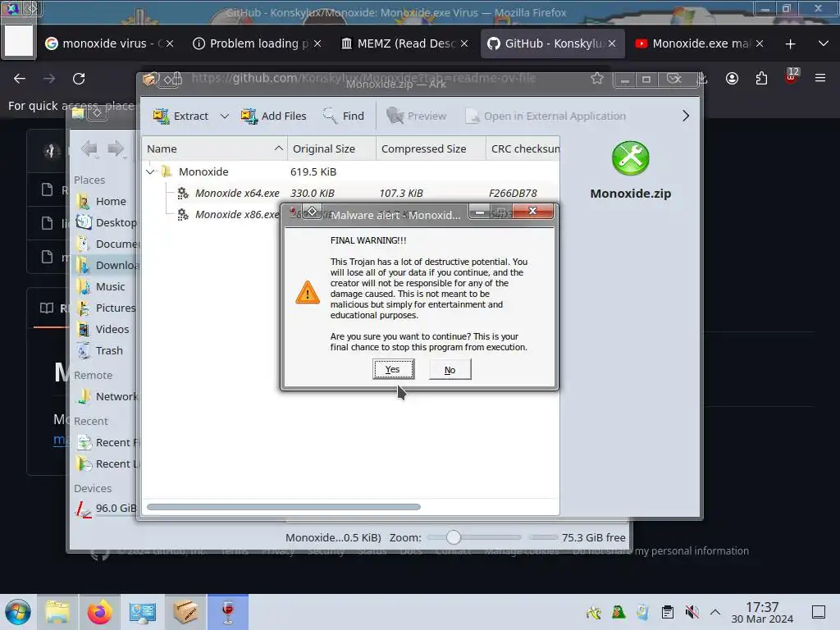Open the start menu button on the taskbar
Screen dimensions: 840x630
tap(18, 612)
